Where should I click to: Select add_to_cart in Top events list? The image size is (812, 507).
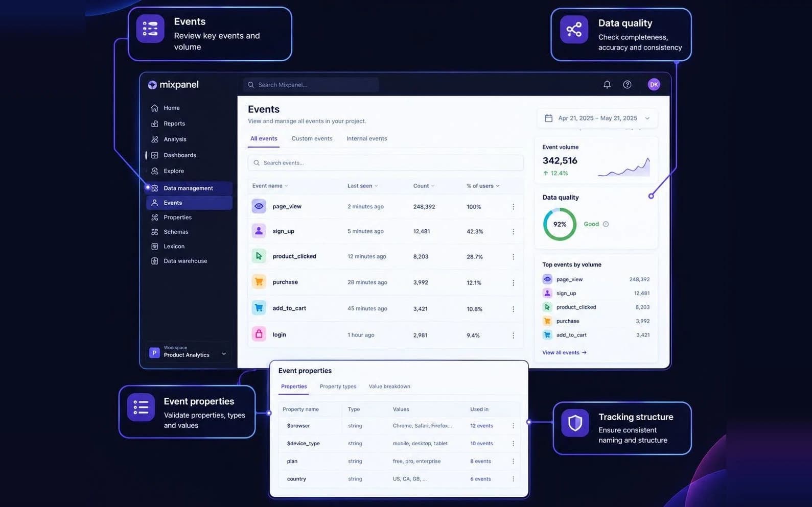click(596, 335)
